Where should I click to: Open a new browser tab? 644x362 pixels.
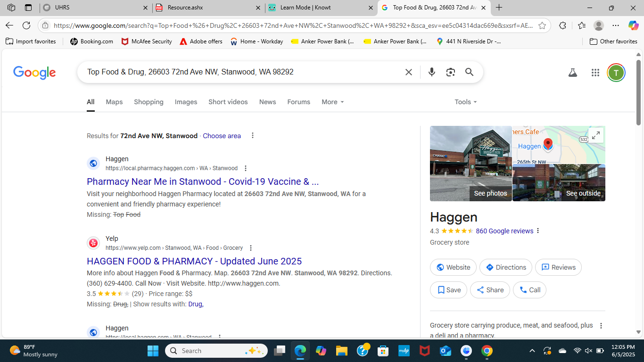coord(499,8)
